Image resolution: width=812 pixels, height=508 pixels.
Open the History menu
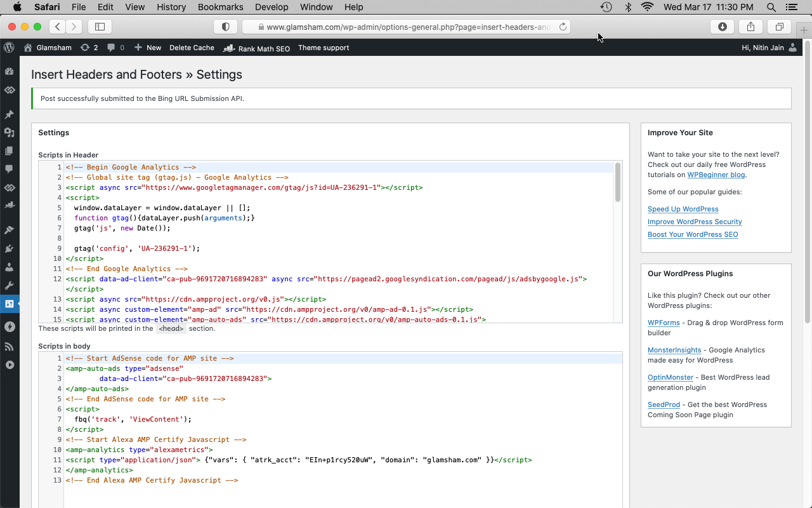[x=171, y=7]
